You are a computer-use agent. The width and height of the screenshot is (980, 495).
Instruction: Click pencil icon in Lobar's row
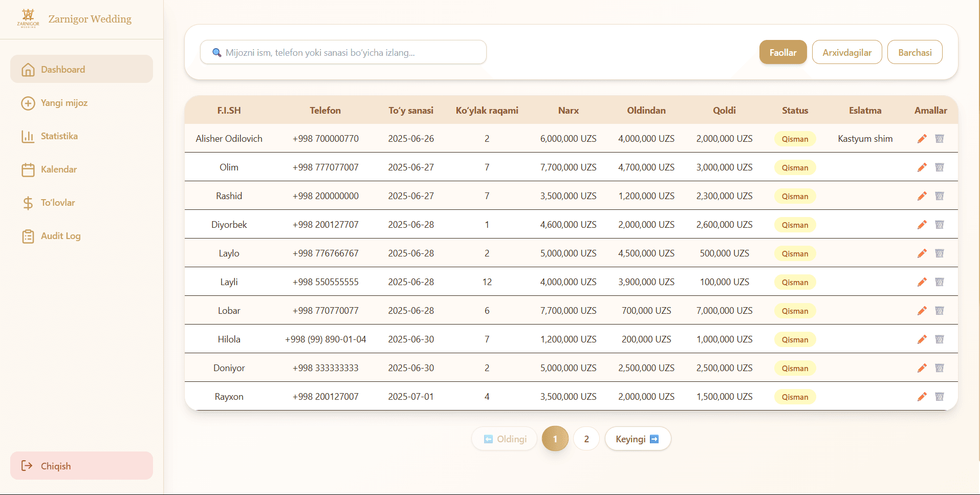(922, 311)
